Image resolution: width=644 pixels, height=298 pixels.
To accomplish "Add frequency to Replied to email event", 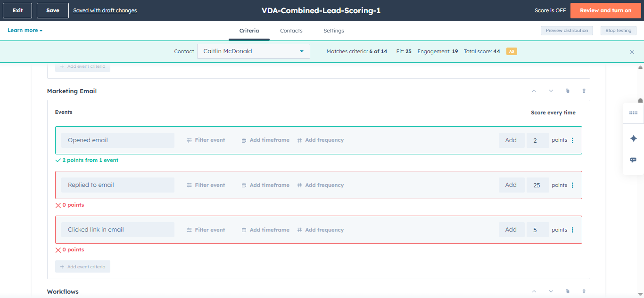I will 321,185.
